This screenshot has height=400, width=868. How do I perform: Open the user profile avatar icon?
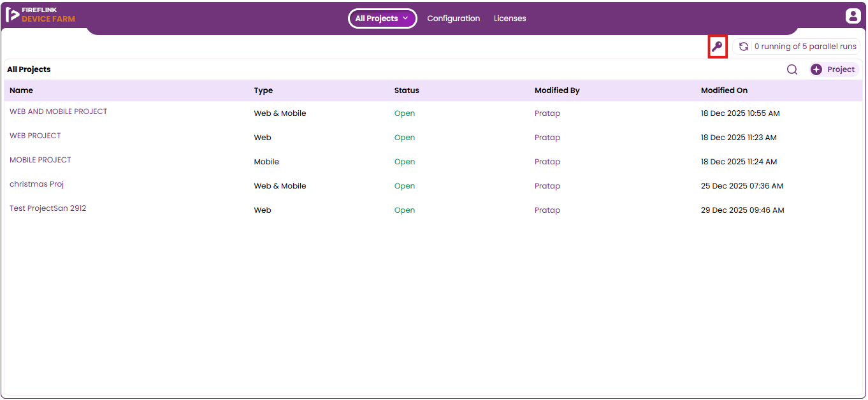coord(853,17)
